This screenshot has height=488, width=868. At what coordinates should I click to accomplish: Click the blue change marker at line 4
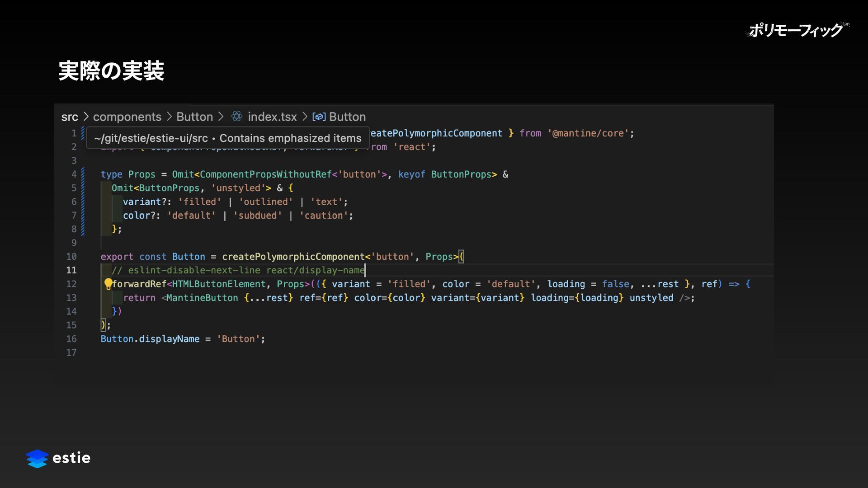tap(83, 174)
